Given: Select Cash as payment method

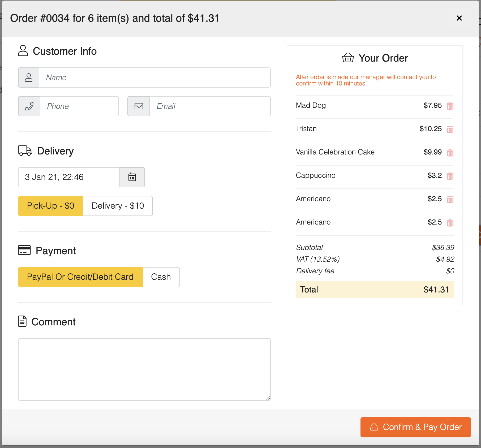Looking at the screenshot, I should (x=161, y=277).
